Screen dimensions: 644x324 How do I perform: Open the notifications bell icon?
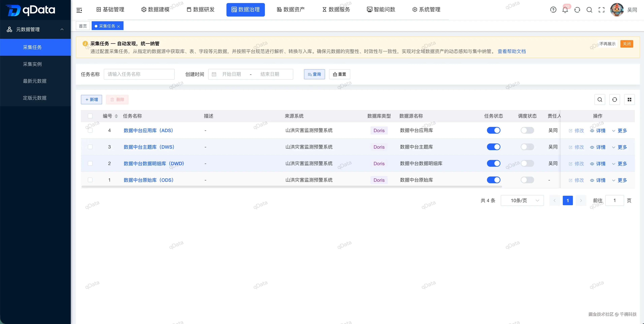click(565, 10)
